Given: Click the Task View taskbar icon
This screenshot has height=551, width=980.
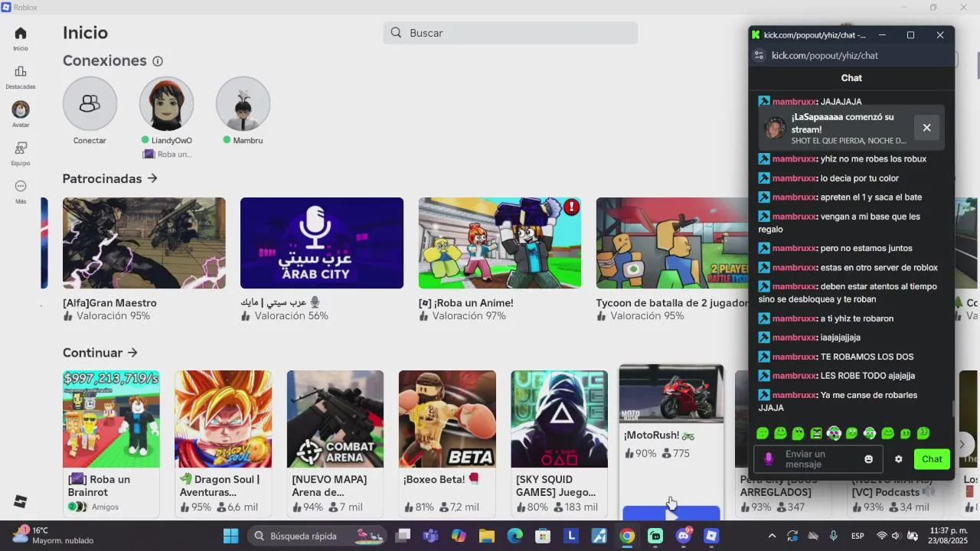Looking at the screenshot, I should (403, 536).
